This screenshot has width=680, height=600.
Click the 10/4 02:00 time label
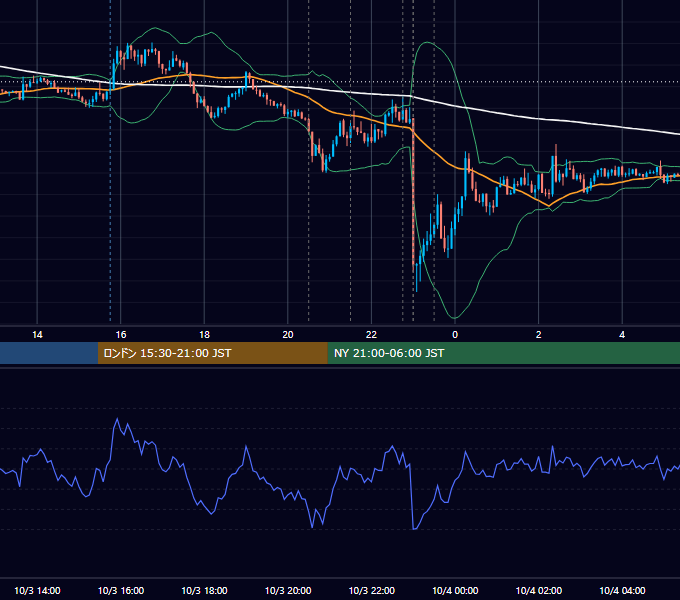[539, 590]
